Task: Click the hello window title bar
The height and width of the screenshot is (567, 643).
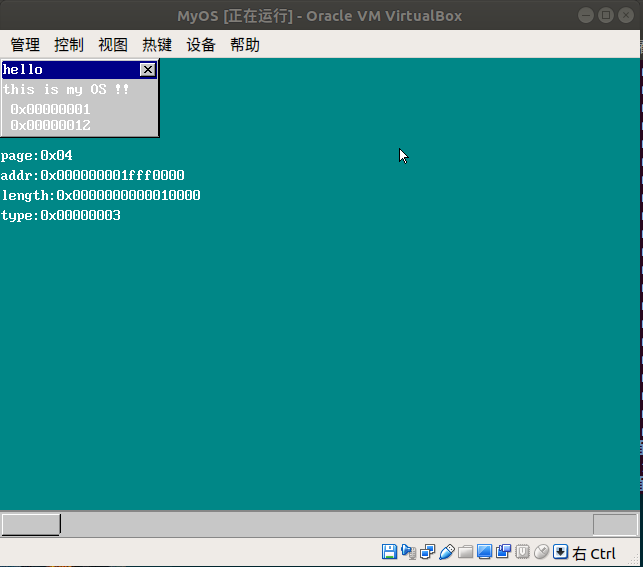Action: pyautogui.click(x=79, y=70)
